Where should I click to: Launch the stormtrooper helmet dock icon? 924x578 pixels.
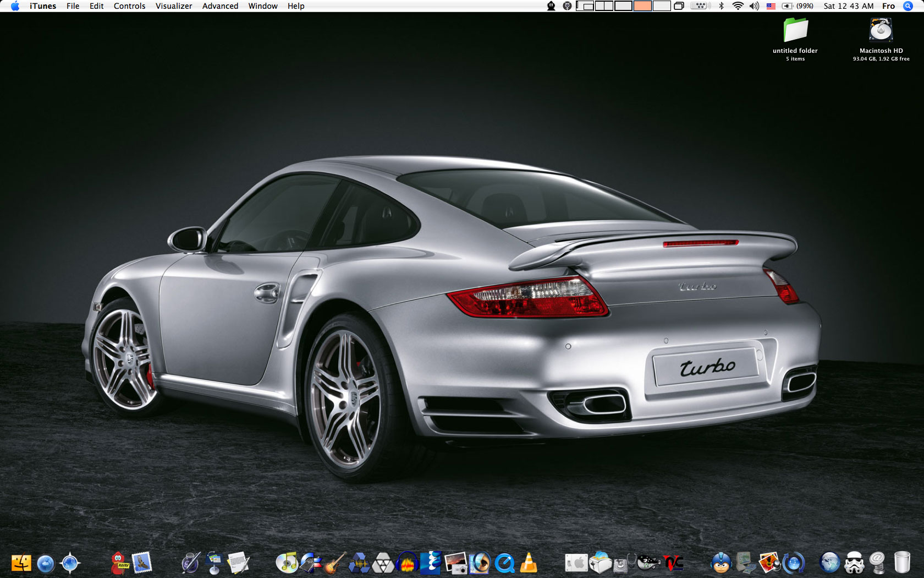tap(854, 563)
